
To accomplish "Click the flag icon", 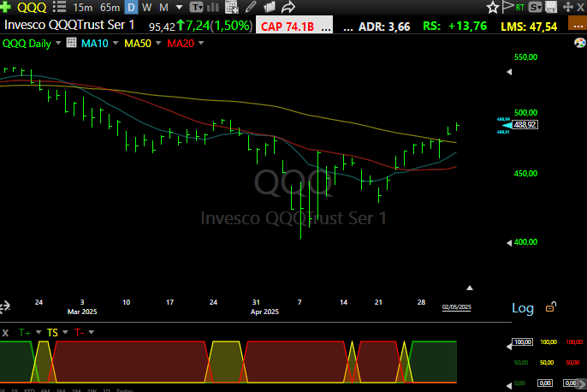I will 507,7.
